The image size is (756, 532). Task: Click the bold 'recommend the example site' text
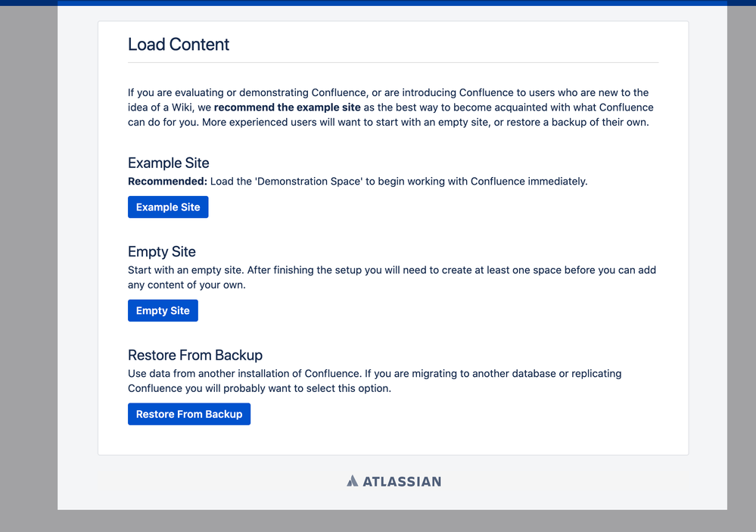[288, 107]
